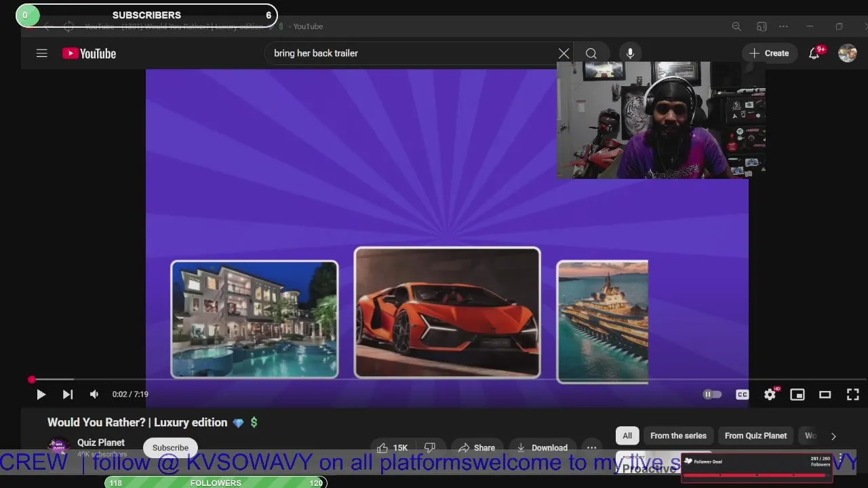
Task: Click the browser cast icon
Action: (x=762, y=26)
